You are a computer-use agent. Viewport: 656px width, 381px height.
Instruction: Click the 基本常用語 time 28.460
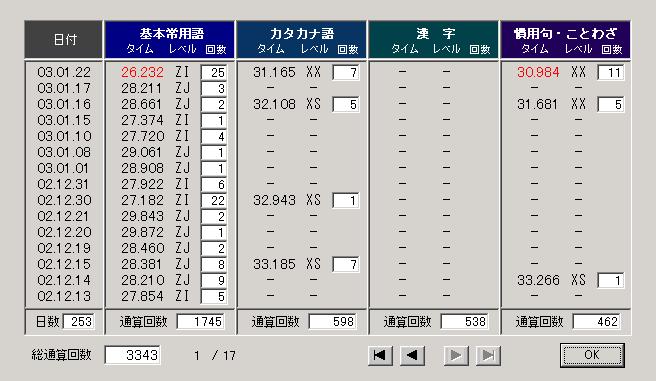[142, 248]
